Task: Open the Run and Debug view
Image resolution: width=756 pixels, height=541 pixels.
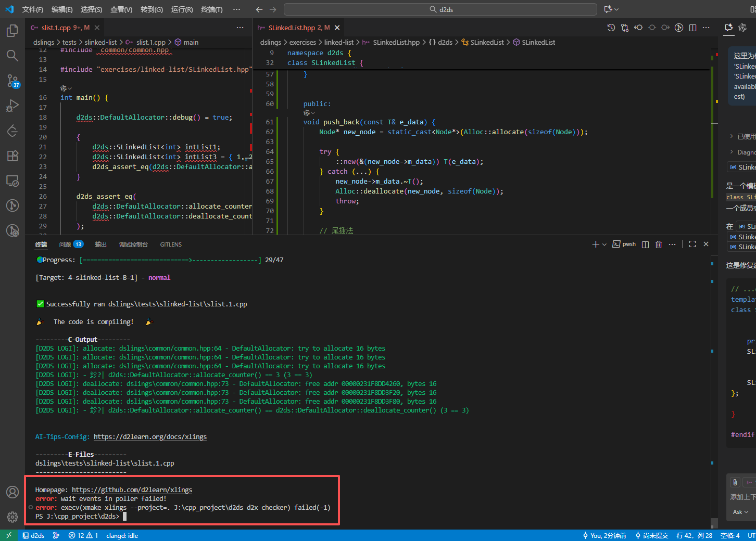Action: [12, 106]
